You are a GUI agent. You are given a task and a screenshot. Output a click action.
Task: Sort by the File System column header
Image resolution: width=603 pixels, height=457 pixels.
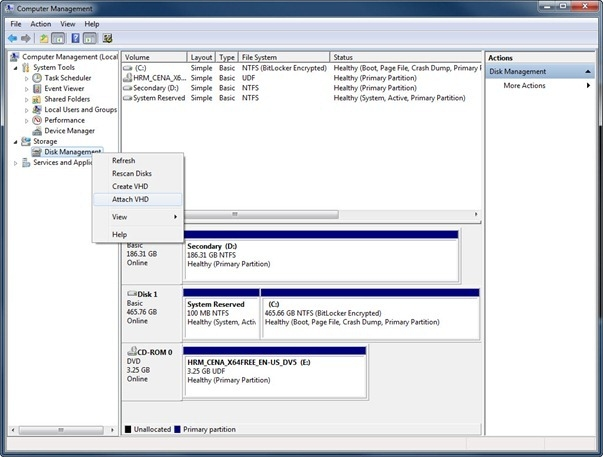pos(284,57)
